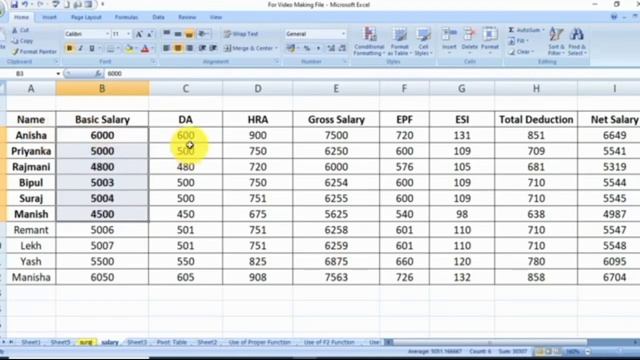Apply the red Font Color button
Viewport: 640px width, 360px height.
(144, 49)
